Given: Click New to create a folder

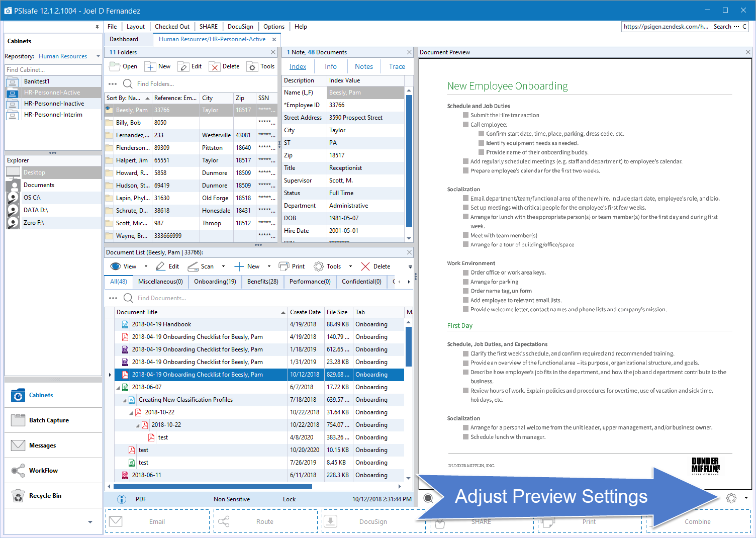Looking at the screenshot, I should pyautogui.click(x=157, y=66).
